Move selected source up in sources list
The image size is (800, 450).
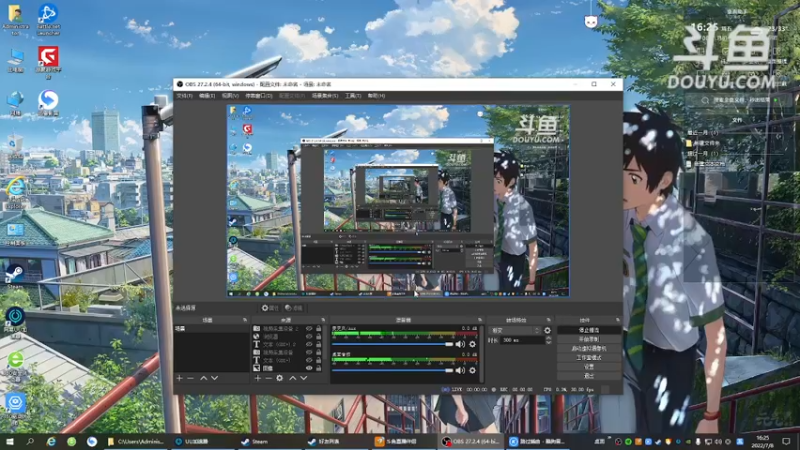293,378
